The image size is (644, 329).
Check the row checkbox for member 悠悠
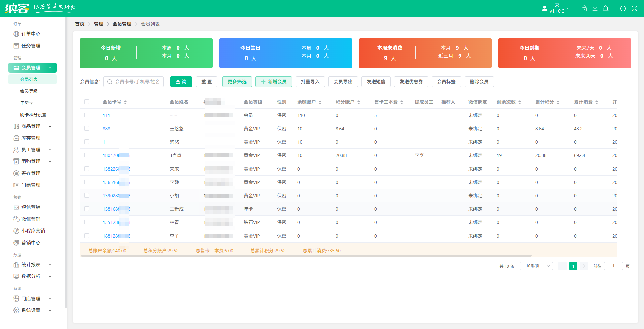click(x=87, y=142)
